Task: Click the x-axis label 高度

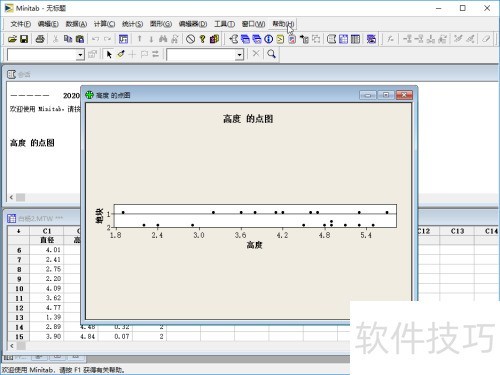Action: pos(254,245)
